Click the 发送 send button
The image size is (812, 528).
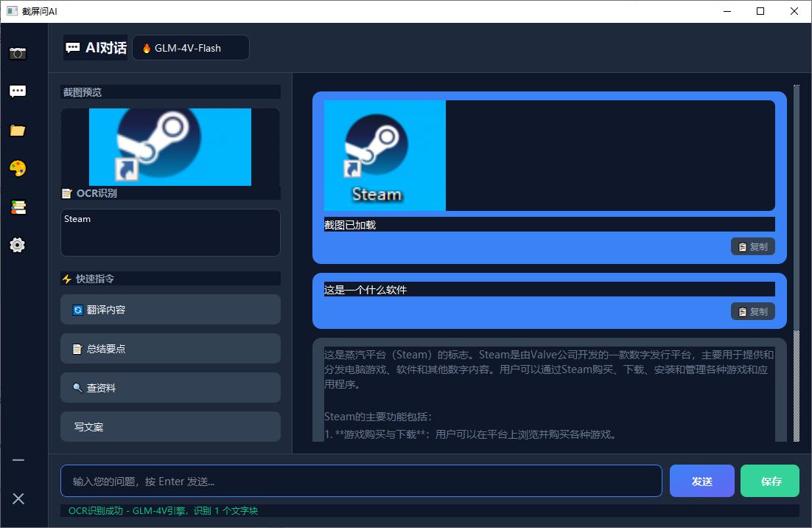pos(701,481)
